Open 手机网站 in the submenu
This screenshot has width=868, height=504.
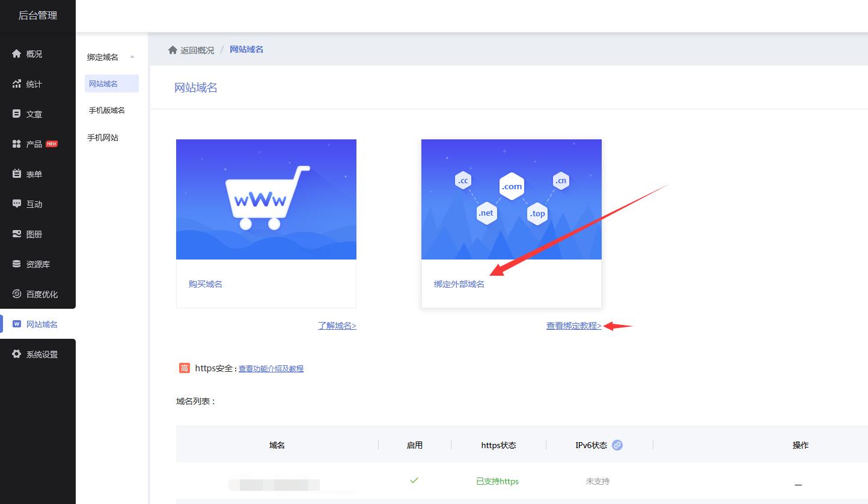103,138
